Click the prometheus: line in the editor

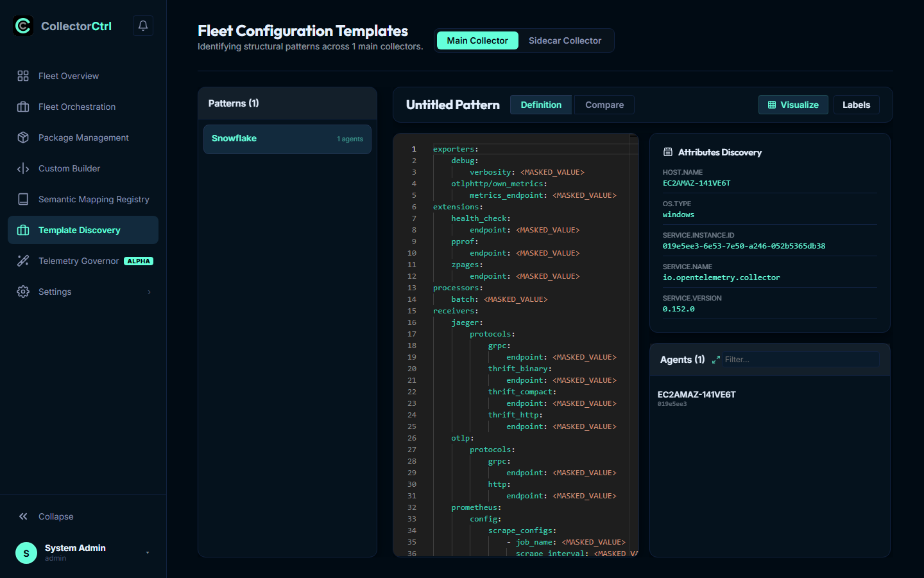pyautogui.click(x=476, y=507)
